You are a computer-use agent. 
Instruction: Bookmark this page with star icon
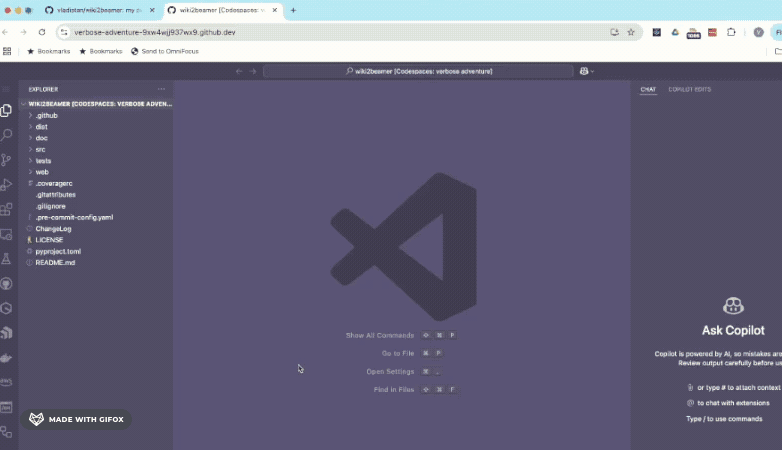[631, 32]
